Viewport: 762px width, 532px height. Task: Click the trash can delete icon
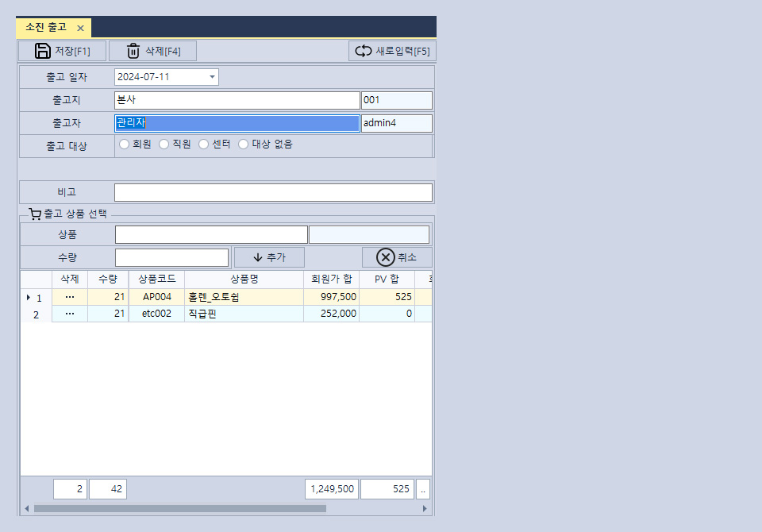tap(133, 51)
